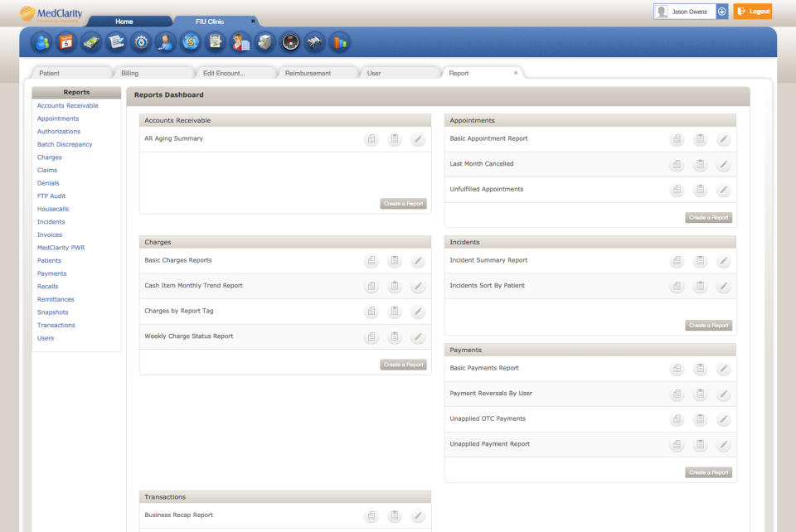Click the clipboard icon for Basic Charges Reports
The height and width of the screenshot is (532, 796).
tap(394, 260)
